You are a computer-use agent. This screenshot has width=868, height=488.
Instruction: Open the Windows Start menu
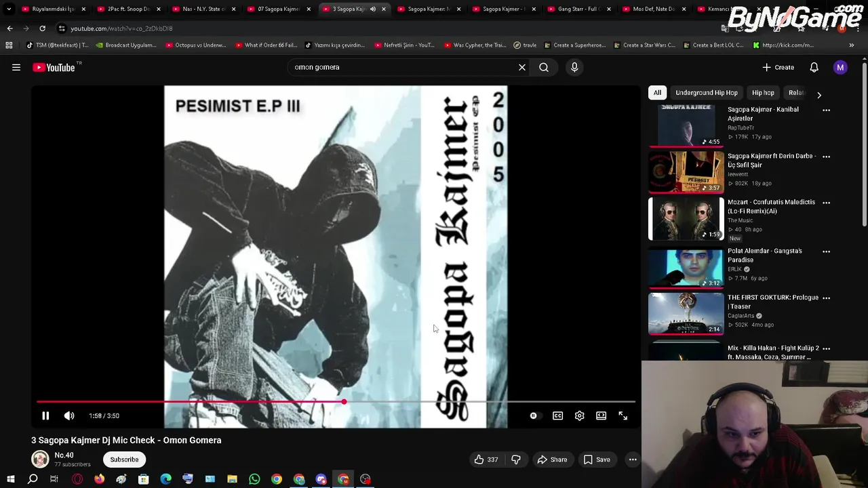point(11,479)
